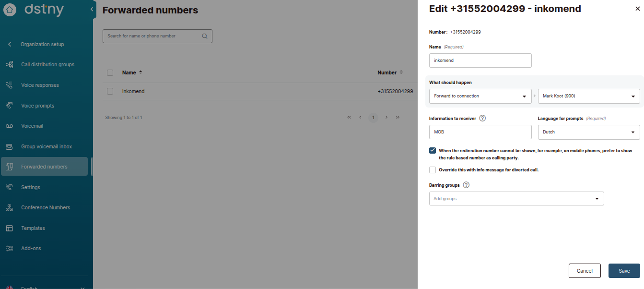This screenshot has height=289, width=644.
Task: Enable Override with info message checkbox
Action: pos(433,170)
